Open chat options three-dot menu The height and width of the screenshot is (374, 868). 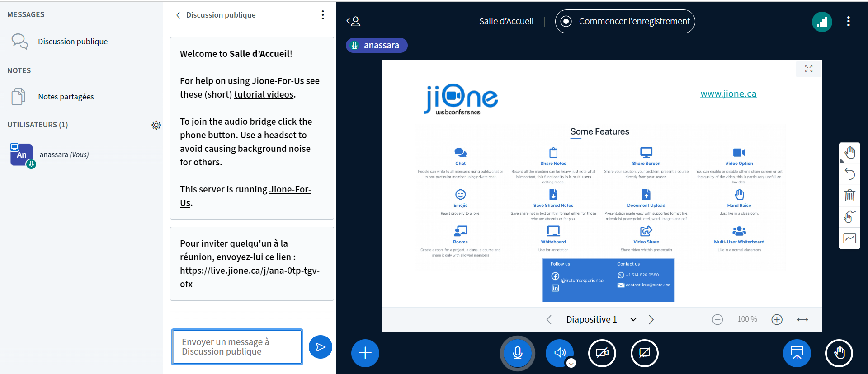point(323,15)
